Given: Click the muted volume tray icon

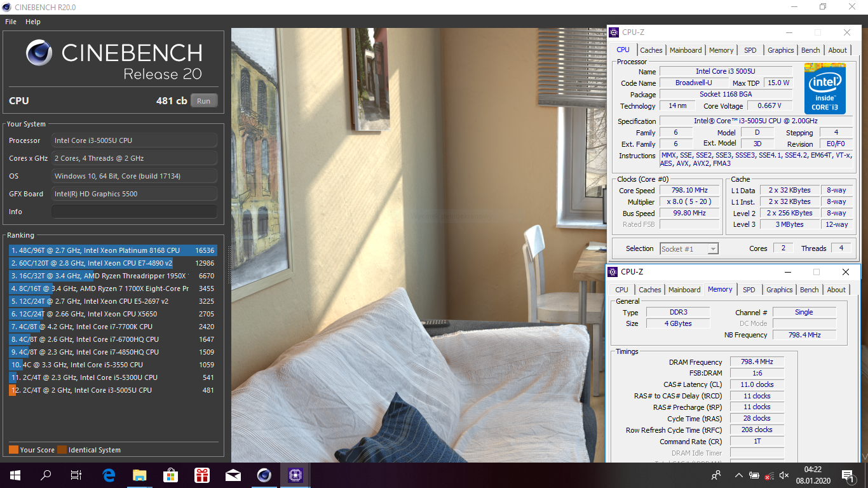Looking at the screenshot, I should point(784,475).
